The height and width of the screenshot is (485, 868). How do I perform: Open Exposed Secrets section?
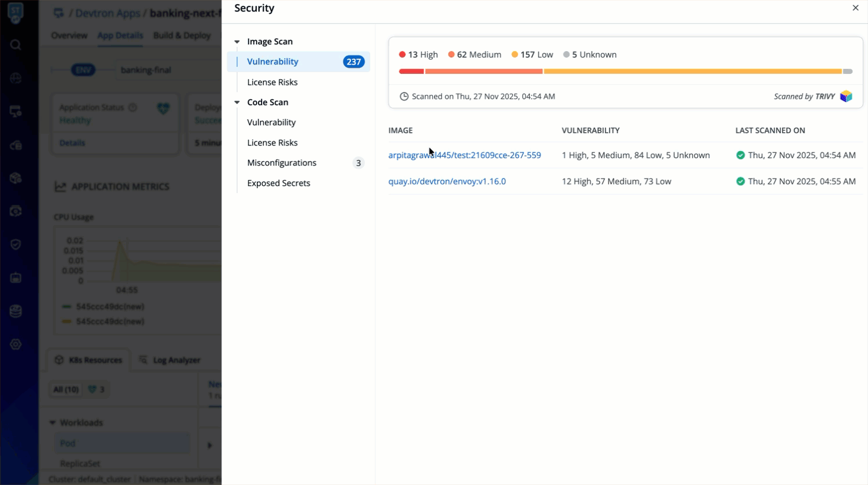[278, 183]
